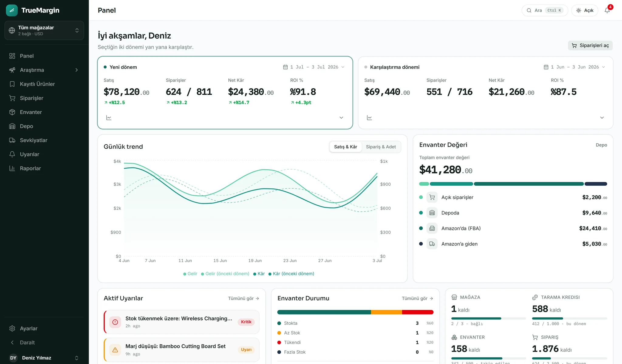This screenshot has height=364, width=622.
Task: Click the Siparişleri aç button
Action: pos(590,45)
